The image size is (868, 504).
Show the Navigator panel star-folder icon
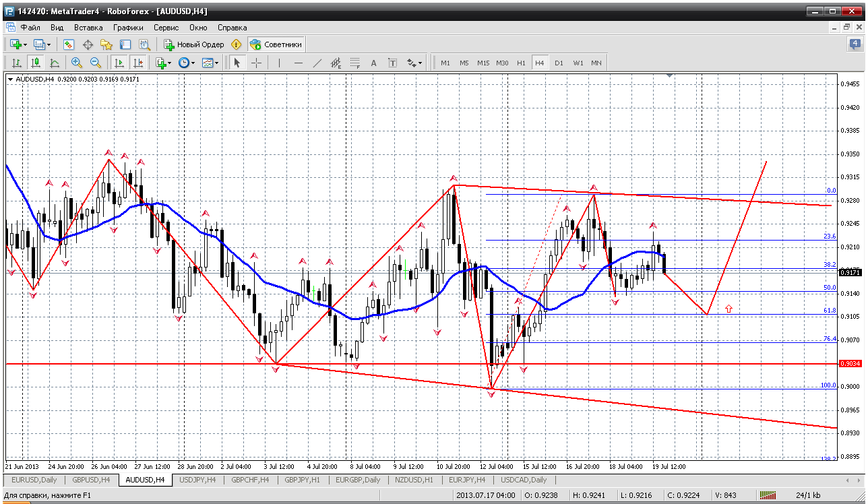(x=106, y=44)
